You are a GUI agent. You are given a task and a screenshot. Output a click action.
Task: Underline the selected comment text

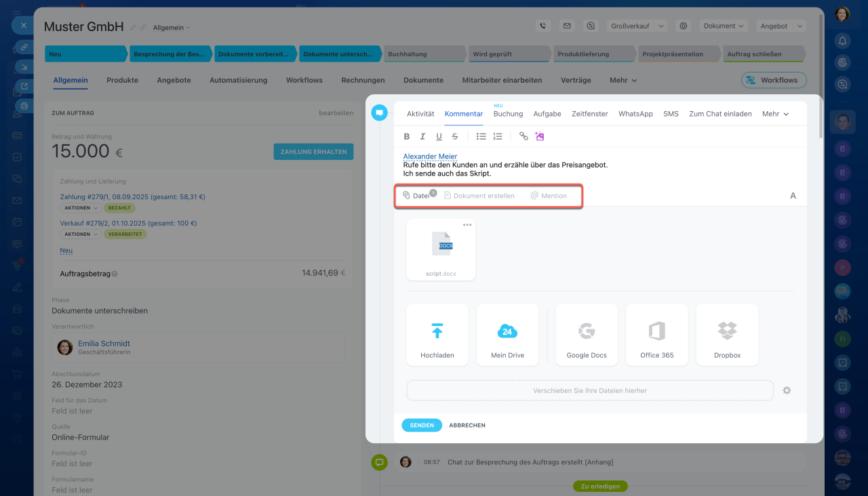click(x=439, y=136)
